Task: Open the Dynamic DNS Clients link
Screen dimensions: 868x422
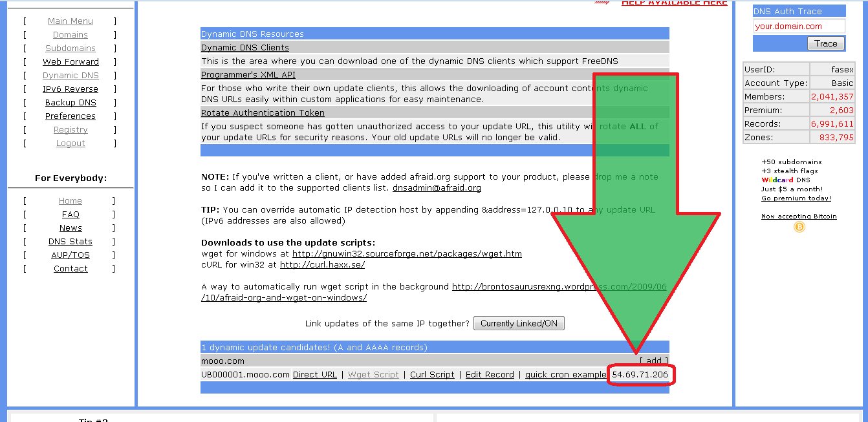Action: click(x=245, y=48)
